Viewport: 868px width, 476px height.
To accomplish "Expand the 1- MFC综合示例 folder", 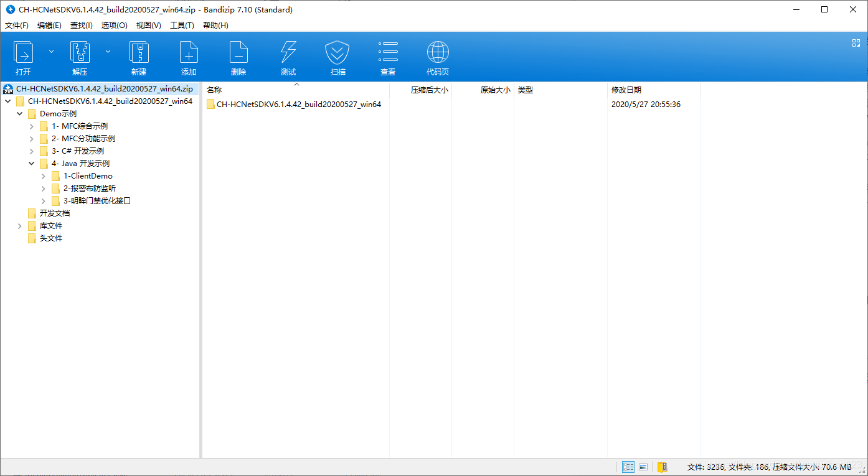I will click(32, 126).
